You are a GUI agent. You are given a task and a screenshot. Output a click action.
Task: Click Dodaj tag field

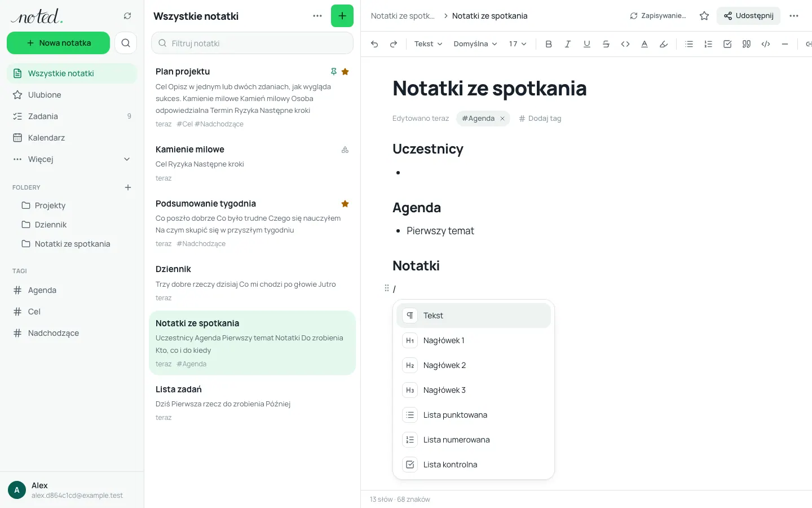(x=540, y=119)
